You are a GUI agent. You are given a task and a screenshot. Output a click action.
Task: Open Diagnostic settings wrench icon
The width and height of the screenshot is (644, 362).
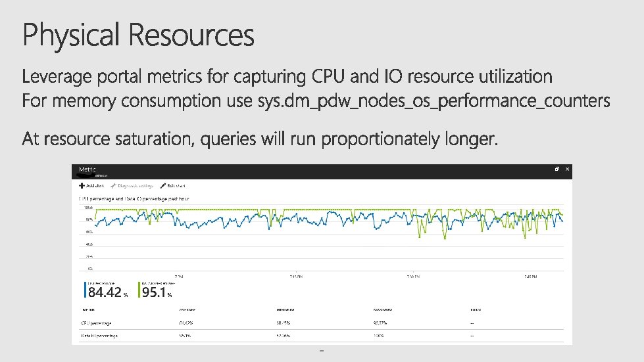[113, 186]
